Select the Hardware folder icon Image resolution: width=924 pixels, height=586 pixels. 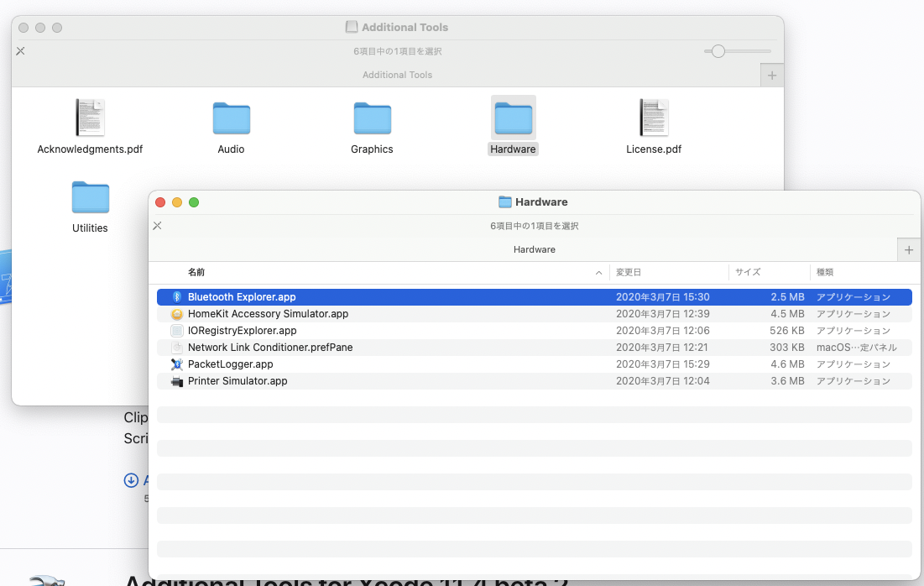tap(514, 118)
